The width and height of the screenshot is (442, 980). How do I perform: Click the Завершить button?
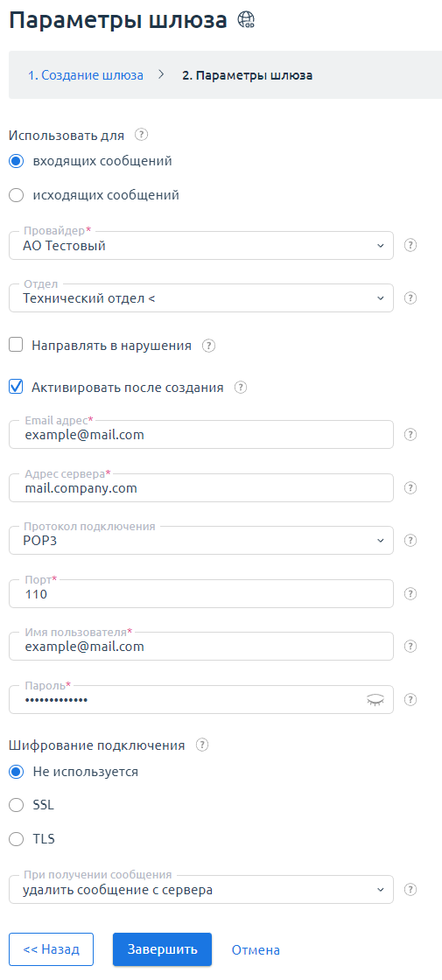click(x=163, y=949)
